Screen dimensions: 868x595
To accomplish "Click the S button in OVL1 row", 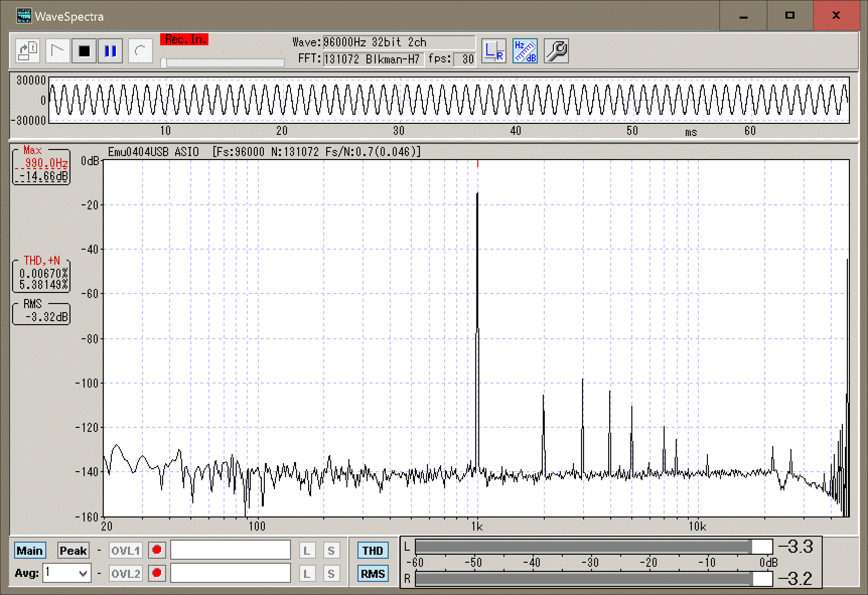I will tap(331, 551).
